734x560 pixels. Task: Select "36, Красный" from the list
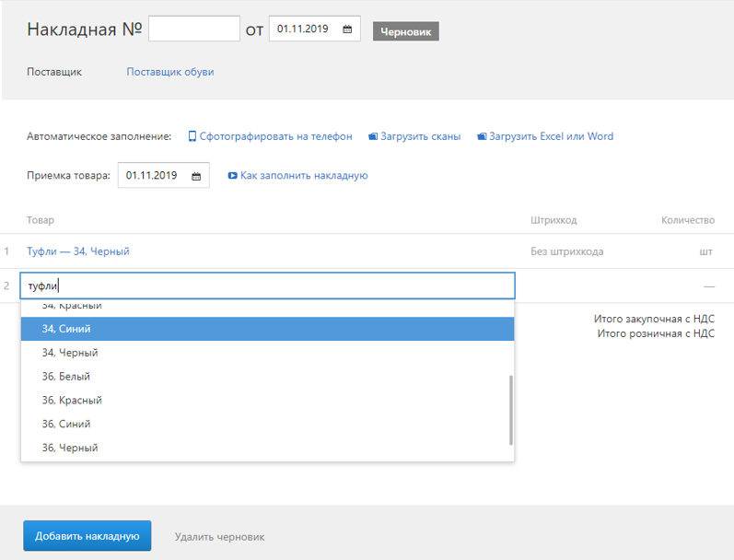click(72, 401)
